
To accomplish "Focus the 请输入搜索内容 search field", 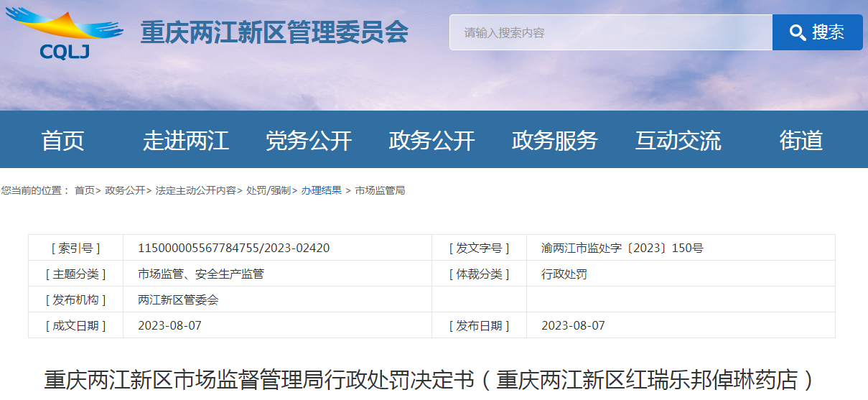I will pos(611,32).
